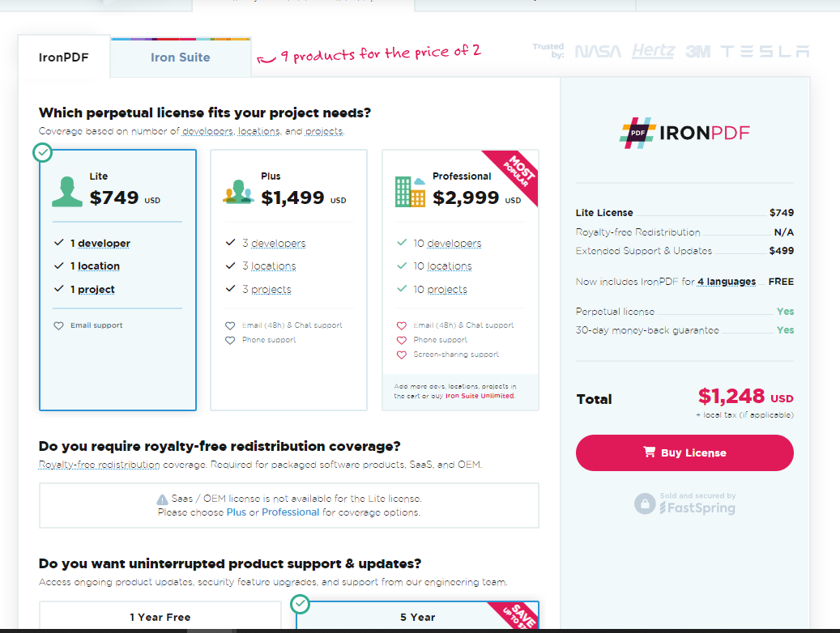Select the Lite $749 license card
This screenshot has width=840, height=633.
point(117,279)
